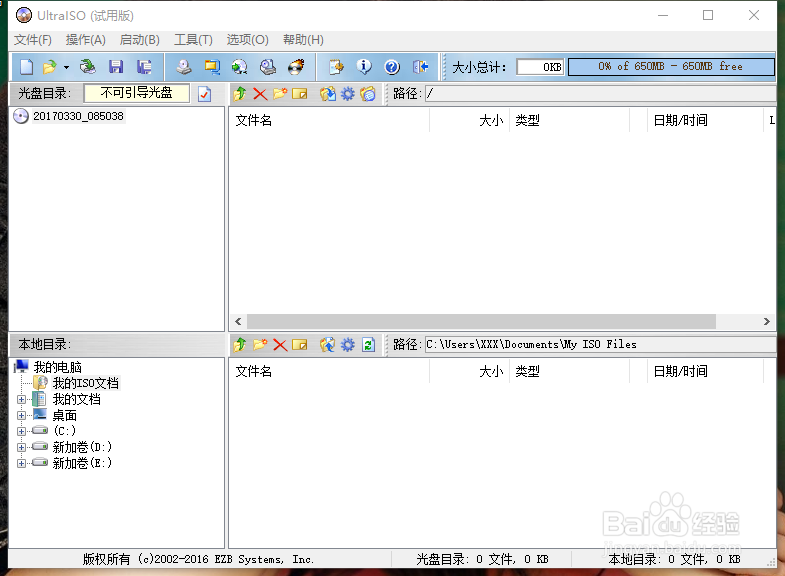Click the Convert image format icon
Screen dimensions: 785x576
pyautogui.click(x=240, y=67)
